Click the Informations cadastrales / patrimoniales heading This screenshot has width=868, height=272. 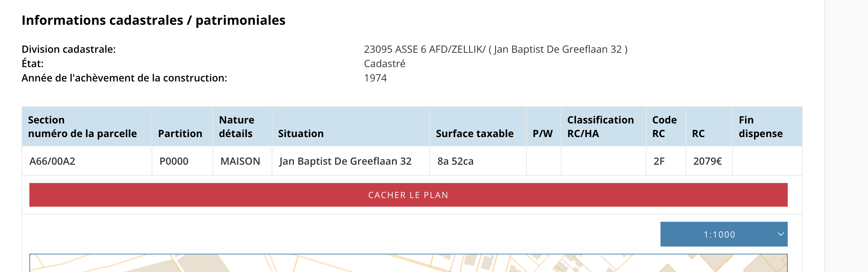coord(153,20)
